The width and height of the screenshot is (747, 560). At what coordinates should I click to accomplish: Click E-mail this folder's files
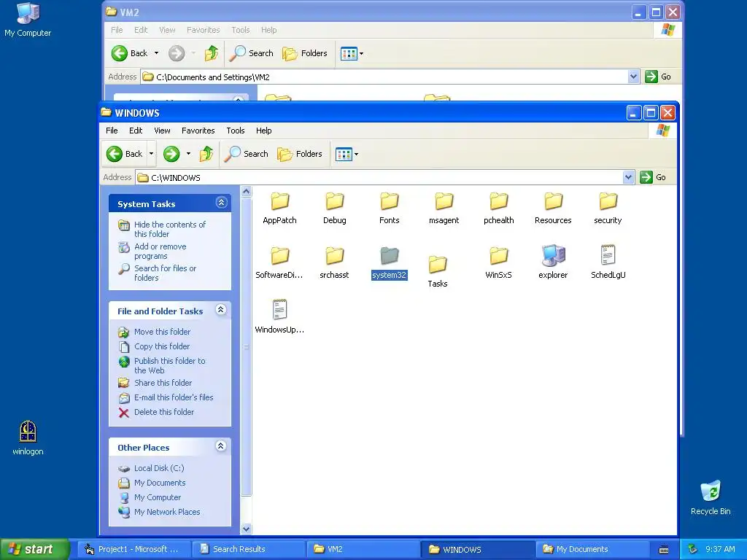click(174, 397)
